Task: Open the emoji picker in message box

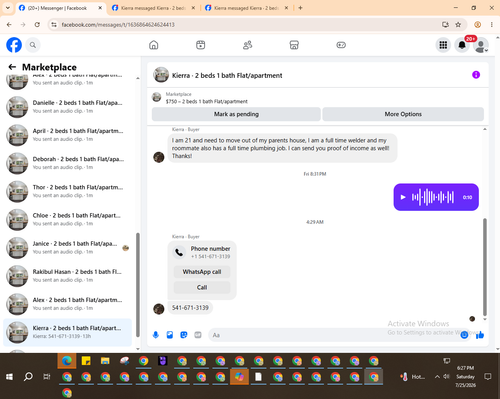Action: [x=464, y=335]
